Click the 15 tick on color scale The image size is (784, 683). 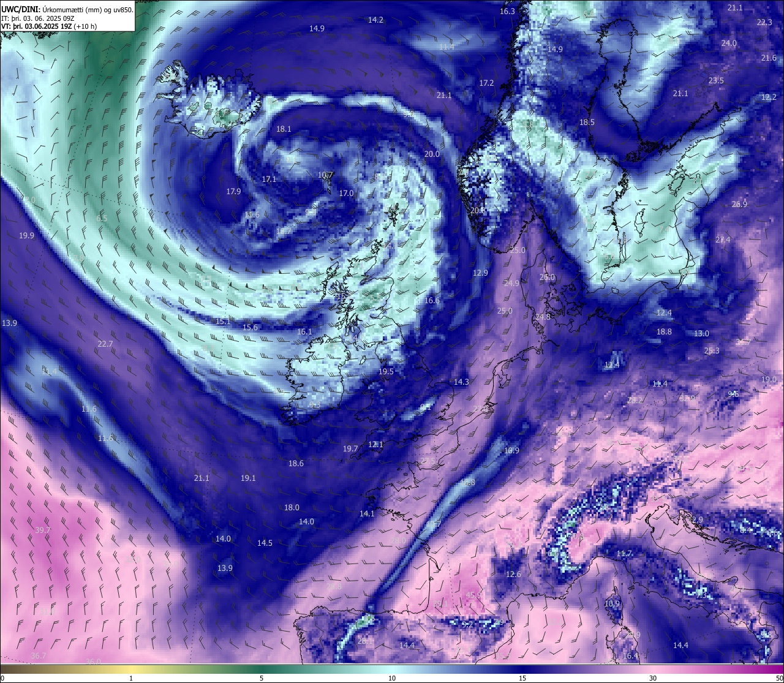point(522,678)
